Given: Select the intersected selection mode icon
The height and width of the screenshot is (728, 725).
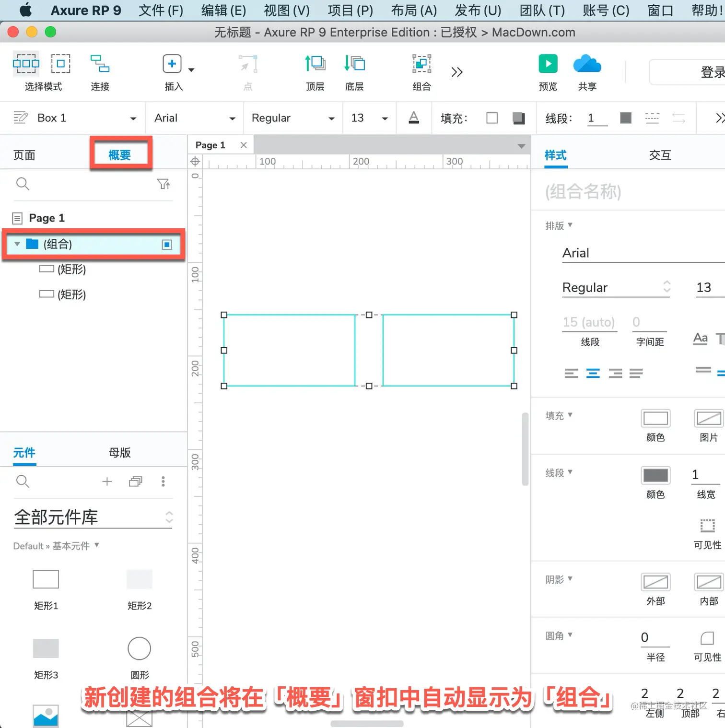Looking at the screenshot, I should (26, 63).
